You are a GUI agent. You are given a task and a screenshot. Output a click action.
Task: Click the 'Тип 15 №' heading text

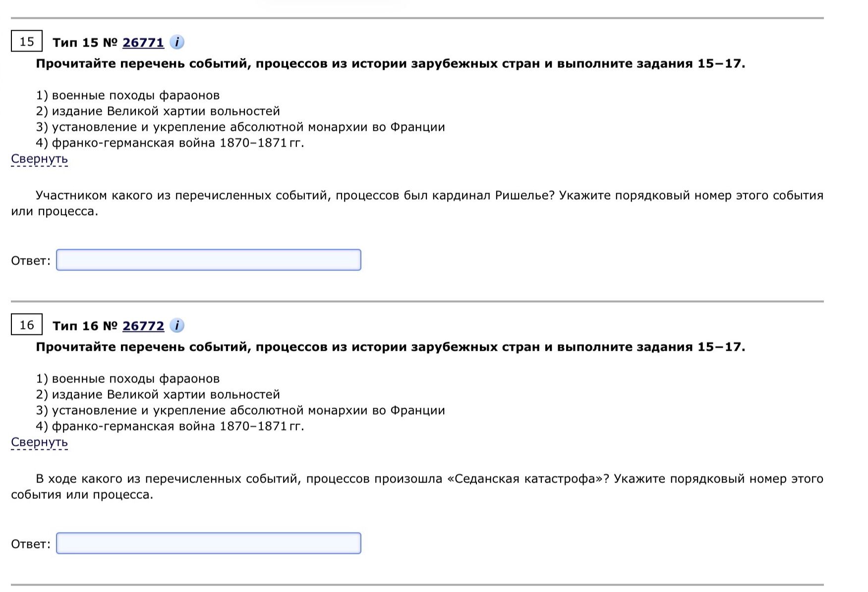tap(85, 43)
